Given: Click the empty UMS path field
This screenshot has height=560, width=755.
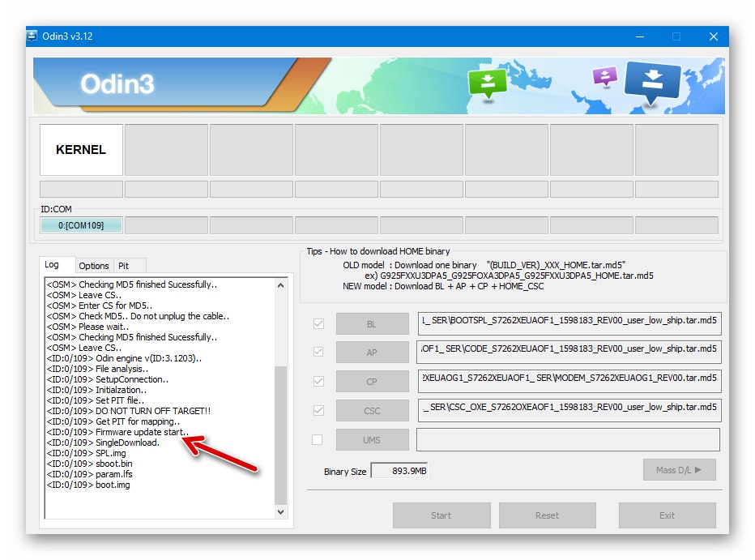Looking at the screenshot, I should (568, 439).
